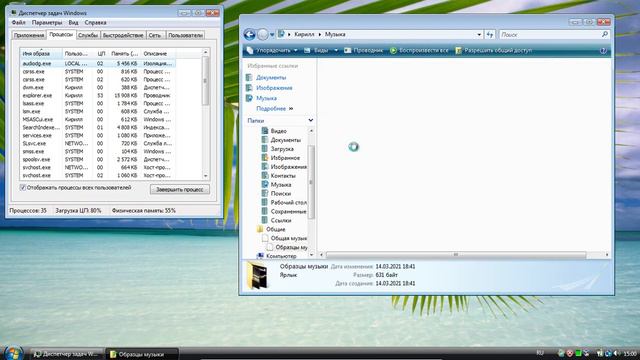640x360 pixels.
Task: Activate Диспетчер задач taskbar button
Action: pos(67,354)
